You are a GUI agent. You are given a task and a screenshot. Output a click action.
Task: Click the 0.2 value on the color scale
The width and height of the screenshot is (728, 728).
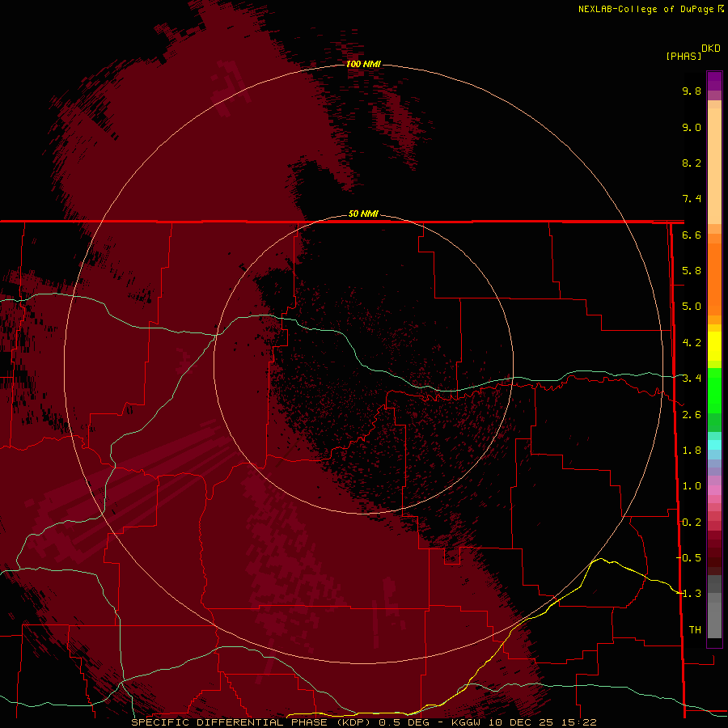[x=692, y=523]
